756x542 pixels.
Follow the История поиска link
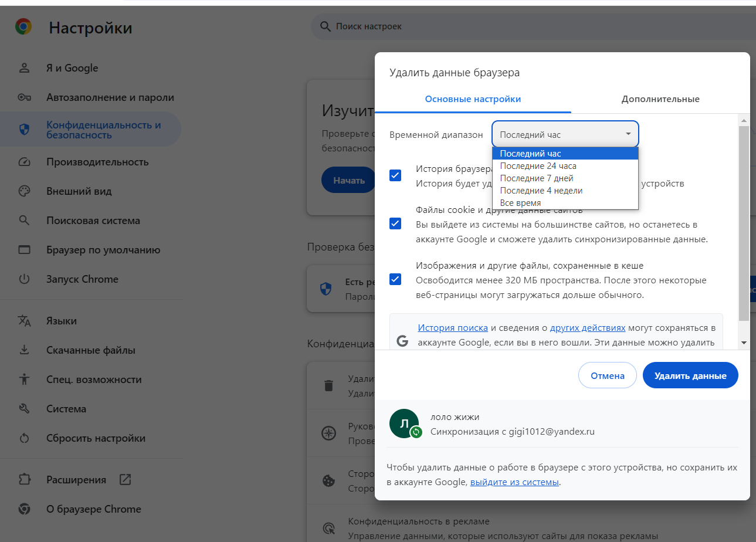point(453,328)
